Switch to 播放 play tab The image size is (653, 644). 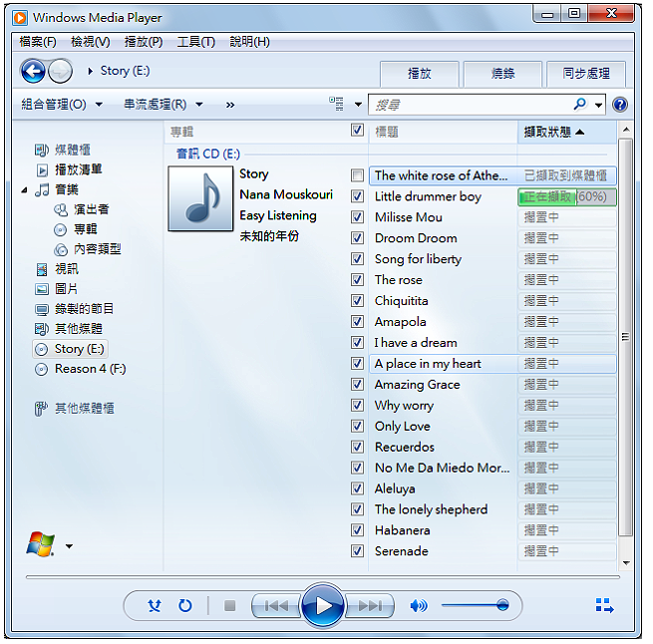tap(420, 74)
